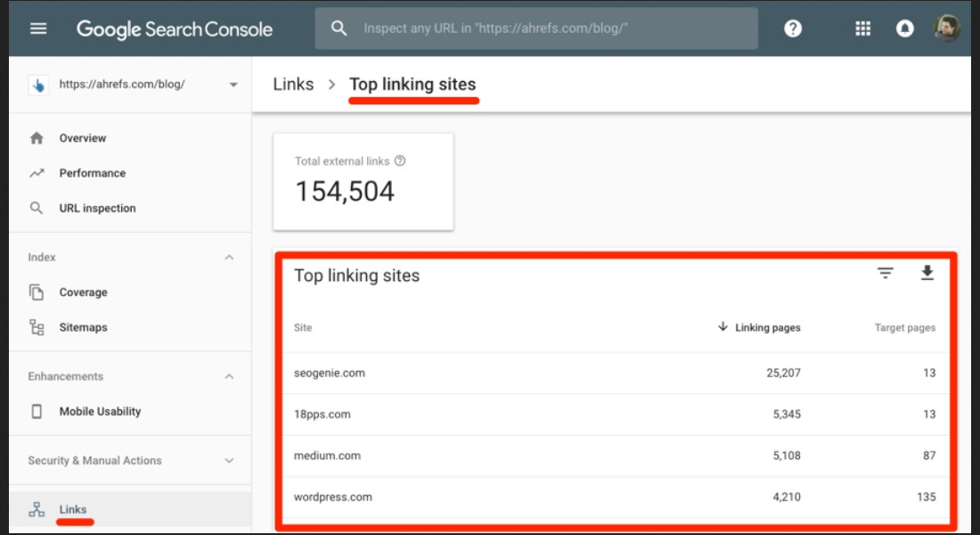This screenshot has height=535, width=980.
Task: Click the URL inspection magnifier icon
Action: click(37, 208)
